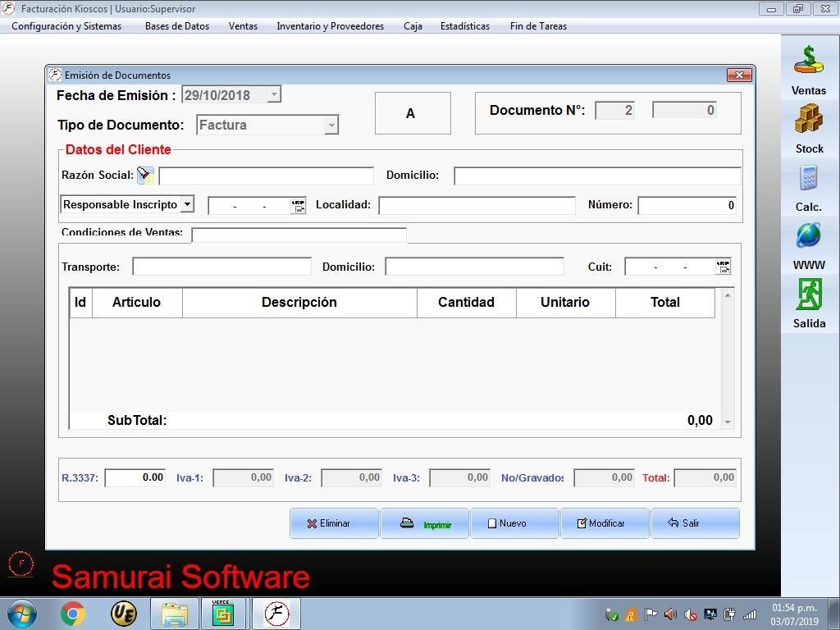Open the green-yellow app on taskbar
The height and width of the screenshot is (630, 840).
pos(223,614)
